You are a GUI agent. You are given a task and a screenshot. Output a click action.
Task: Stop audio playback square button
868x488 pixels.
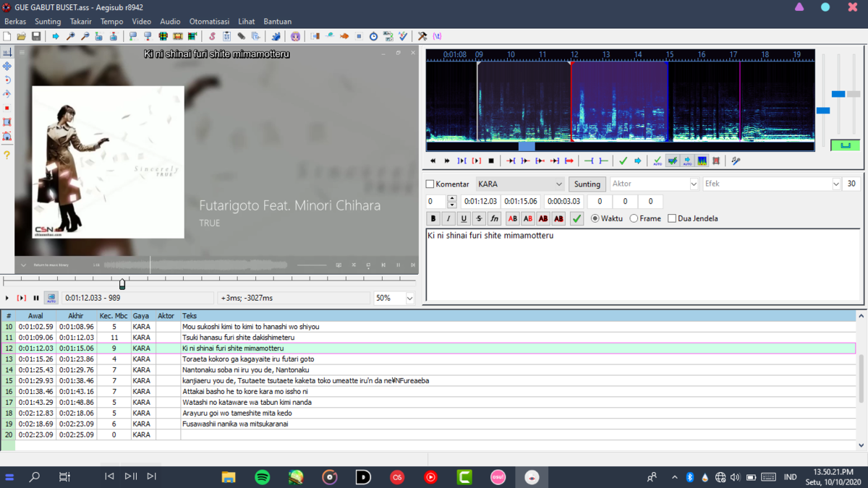point(491,160)
